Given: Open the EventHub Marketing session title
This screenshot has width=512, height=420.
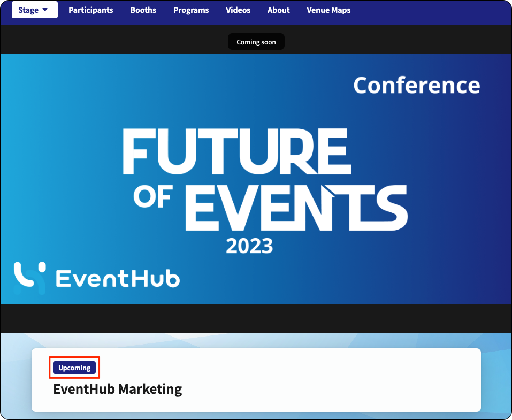Looking at the screenshot, I should click(118, 390).
